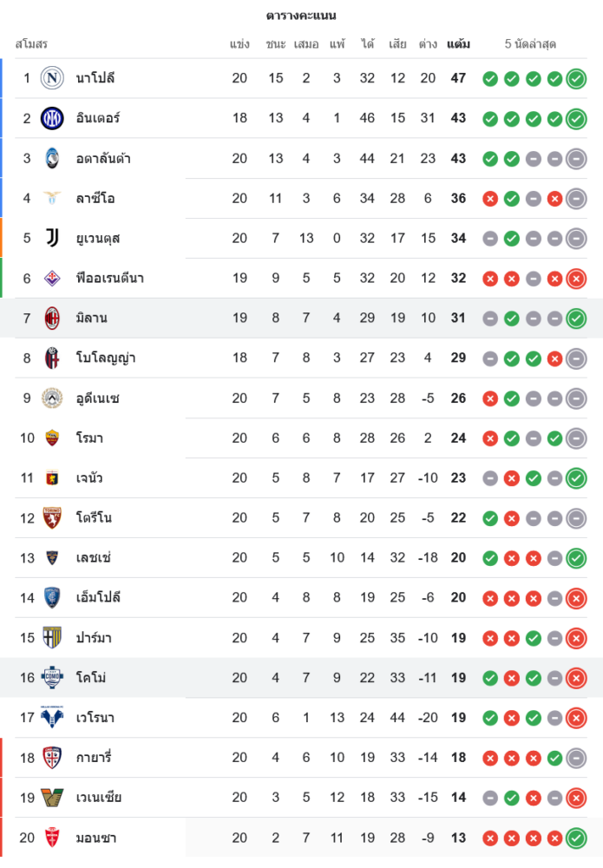Viewport: 603px width, 868px height.
Task: Click the Monza club crest
Action: click(53, 838)
